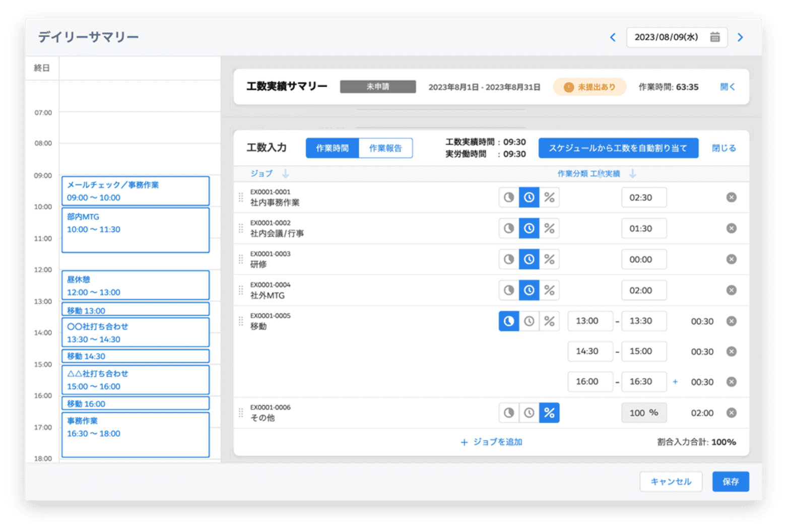The image size is (787, 532).
Task: Switch 研修 to time-range input mode
Action: (509, 259)
